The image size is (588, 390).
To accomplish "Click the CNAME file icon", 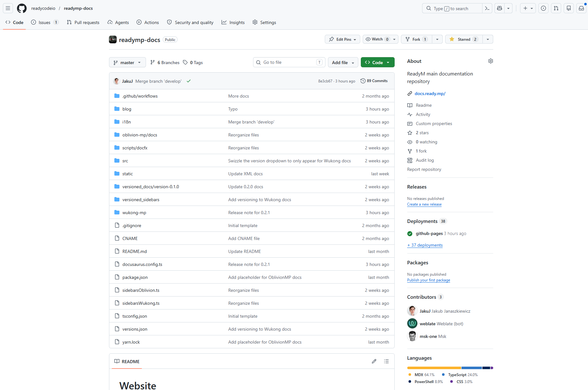I will pyautogui.click(x=117, y=238).
